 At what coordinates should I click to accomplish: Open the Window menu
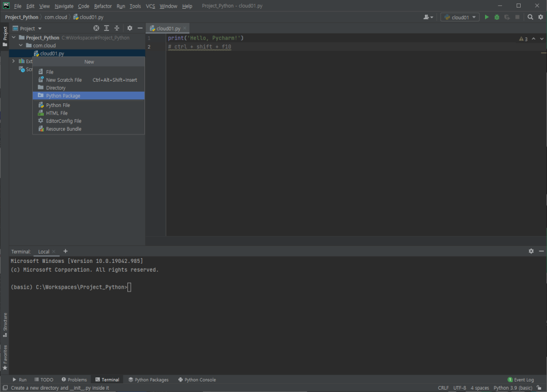click(x=168, y=6)
